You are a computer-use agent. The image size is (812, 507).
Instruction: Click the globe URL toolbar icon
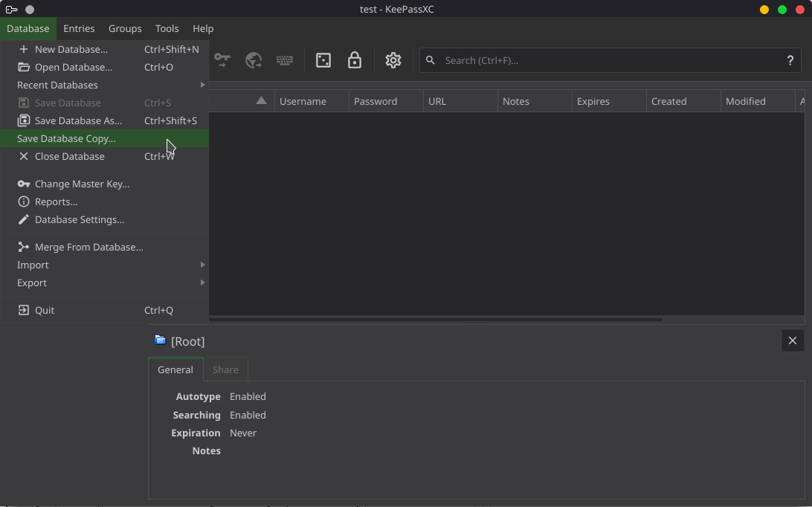coord(254,60)
